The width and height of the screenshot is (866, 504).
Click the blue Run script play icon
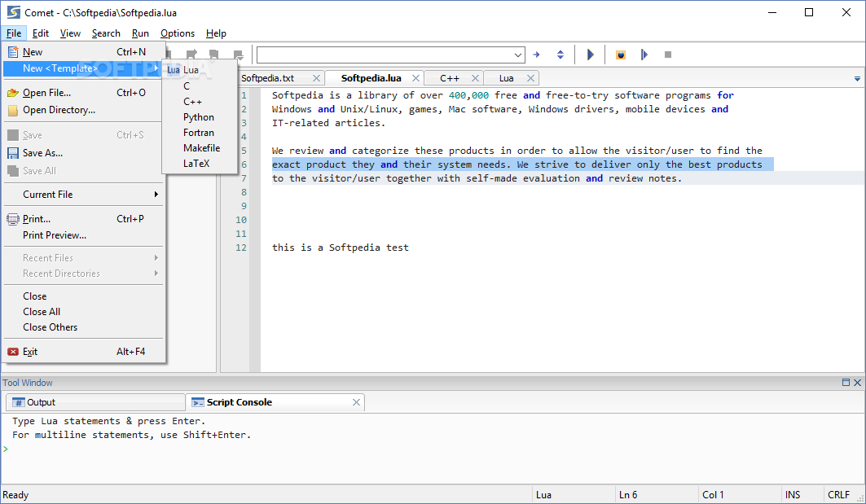pos(590,55)
